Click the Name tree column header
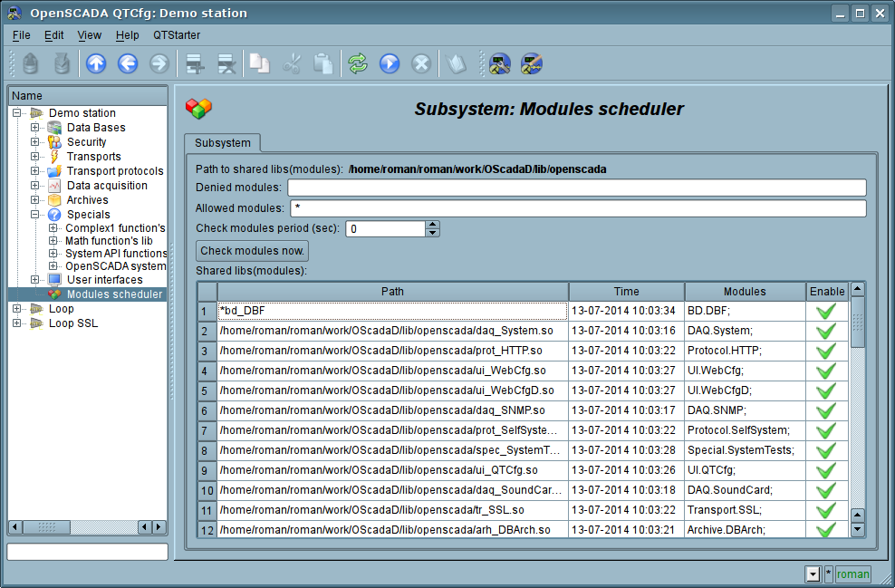This screenshot has width=895, height=588. coord(87,96)
